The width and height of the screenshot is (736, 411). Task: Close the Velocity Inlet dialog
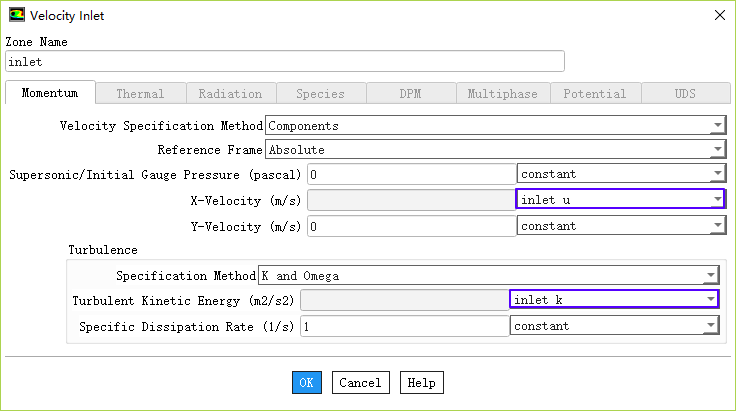pyautogui.click(x=717, y=15)
